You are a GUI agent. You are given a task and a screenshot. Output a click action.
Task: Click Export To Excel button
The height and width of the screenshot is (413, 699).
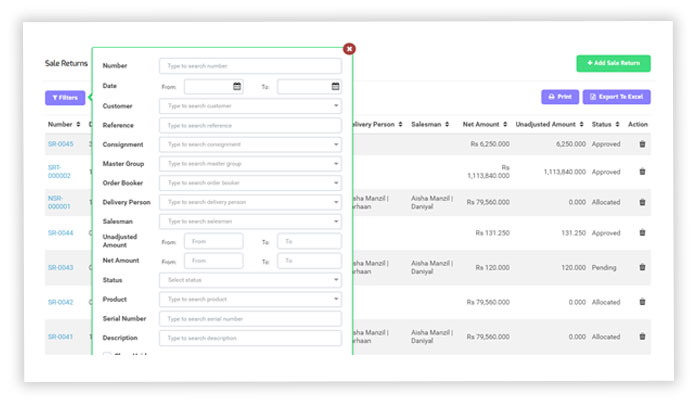click(x=617, y=98)
